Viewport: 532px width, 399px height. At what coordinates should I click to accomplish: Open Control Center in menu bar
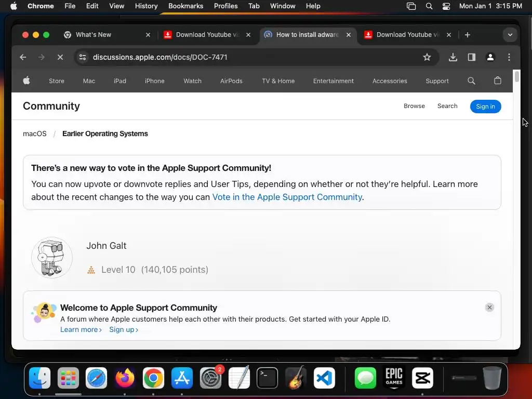click(x=446, y=6)
